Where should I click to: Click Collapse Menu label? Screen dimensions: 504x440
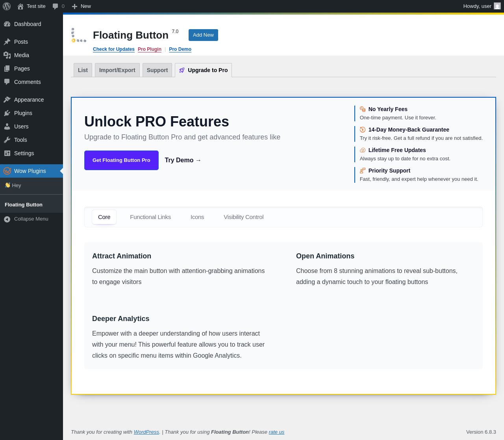pos(31,219)
